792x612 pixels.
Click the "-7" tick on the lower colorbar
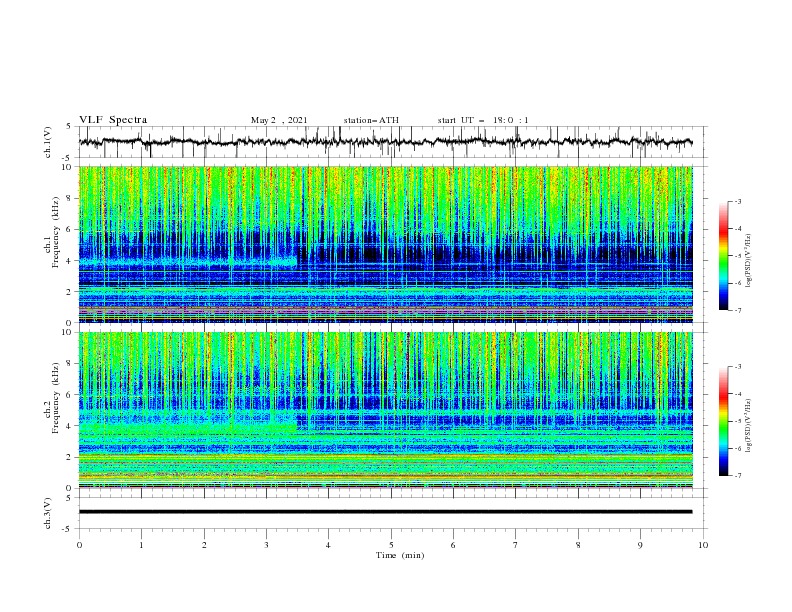pos(737,476)
